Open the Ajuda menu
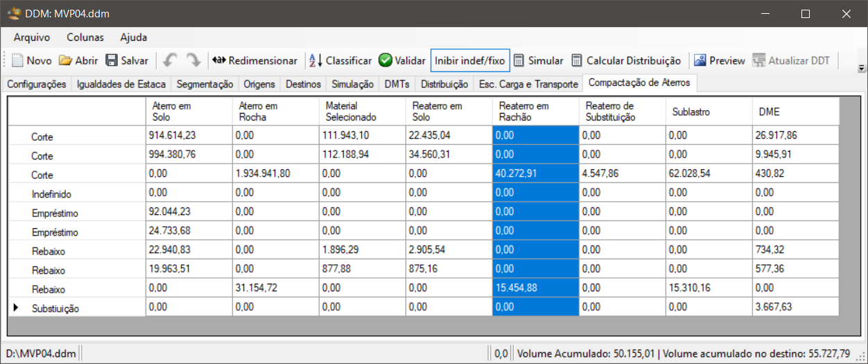 (134, 37)
